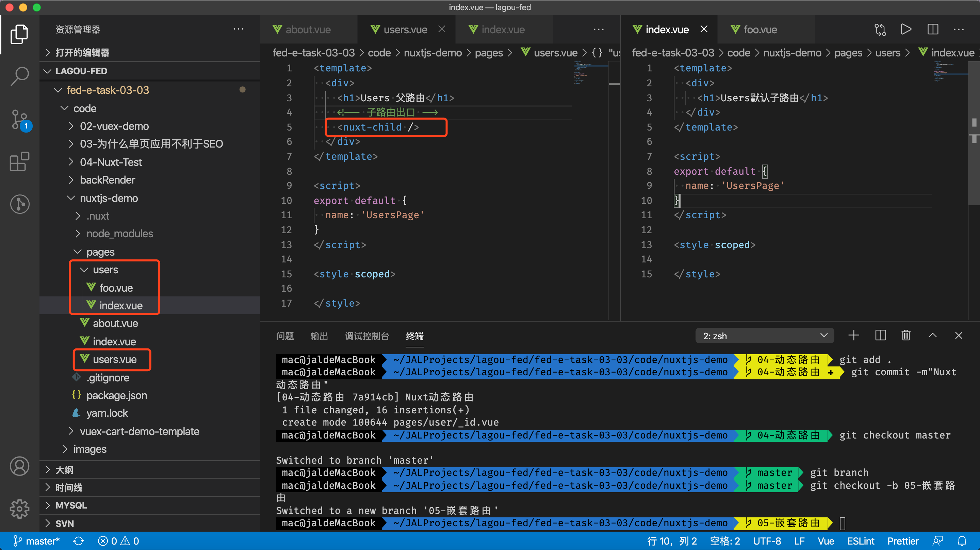Viewport: 980px width, 550px height.
Task: Click the Run play icon in editor toolbar
Action: [906, 29]
